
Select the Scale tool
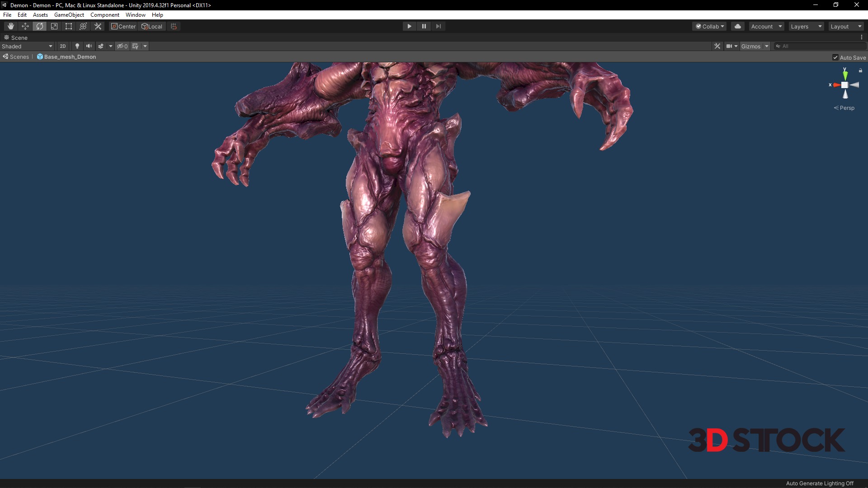pos(54,26)
